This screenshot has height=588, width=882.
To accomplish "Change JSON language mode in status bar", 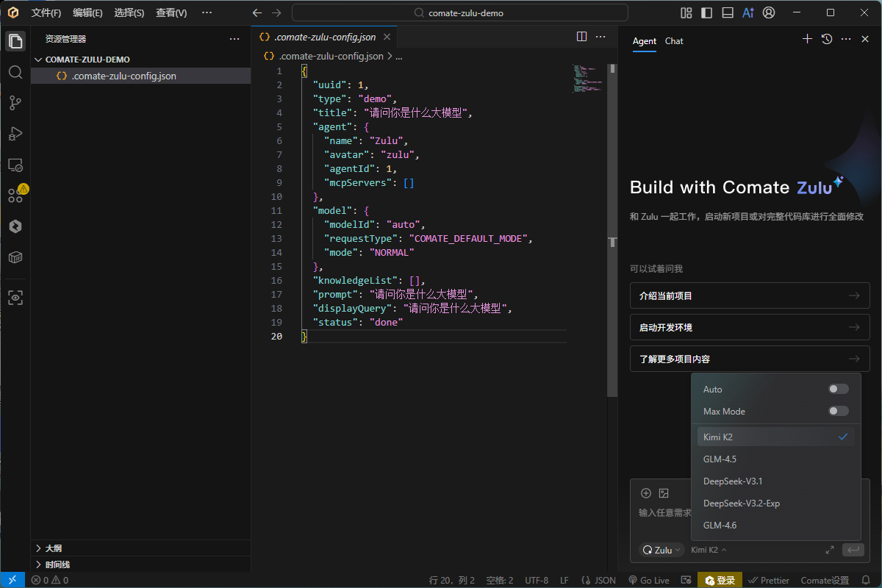I will pos(605,580).
